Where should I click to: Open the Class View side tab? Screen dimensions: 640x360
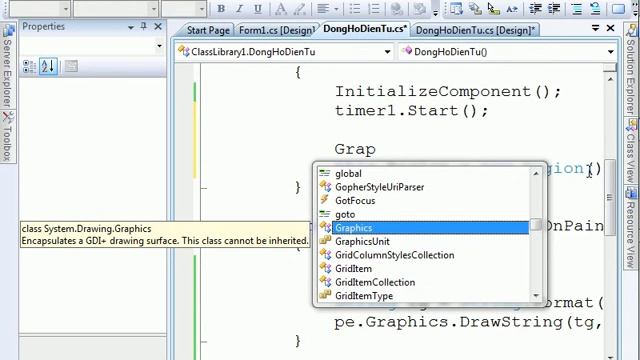point(632,151)
